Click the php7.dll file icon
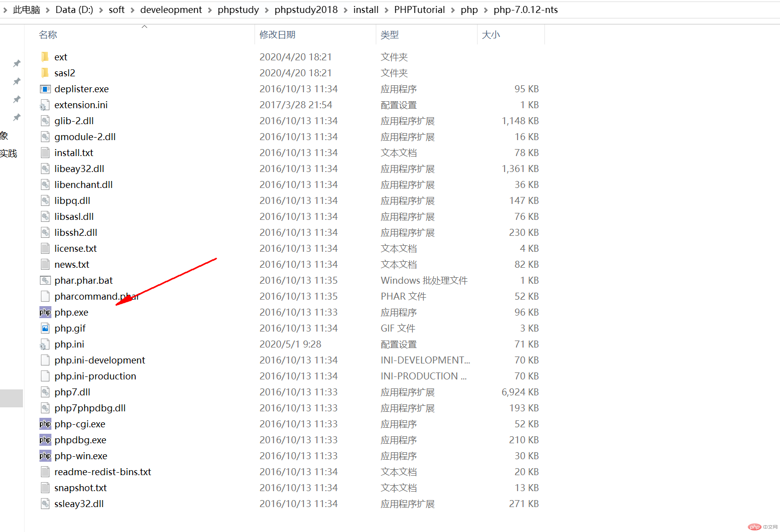The image size is (780, 532). (45, 392)
